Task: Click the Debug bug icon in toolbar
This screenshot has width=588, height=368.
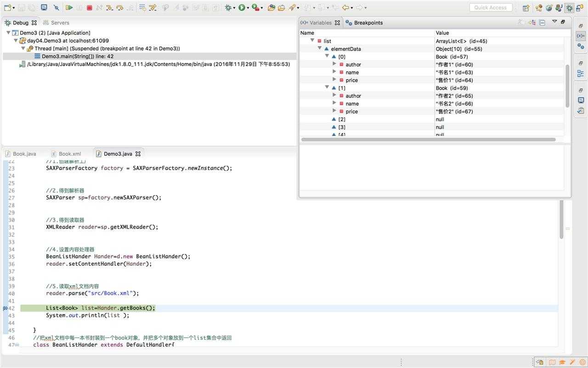Action: 228,8
